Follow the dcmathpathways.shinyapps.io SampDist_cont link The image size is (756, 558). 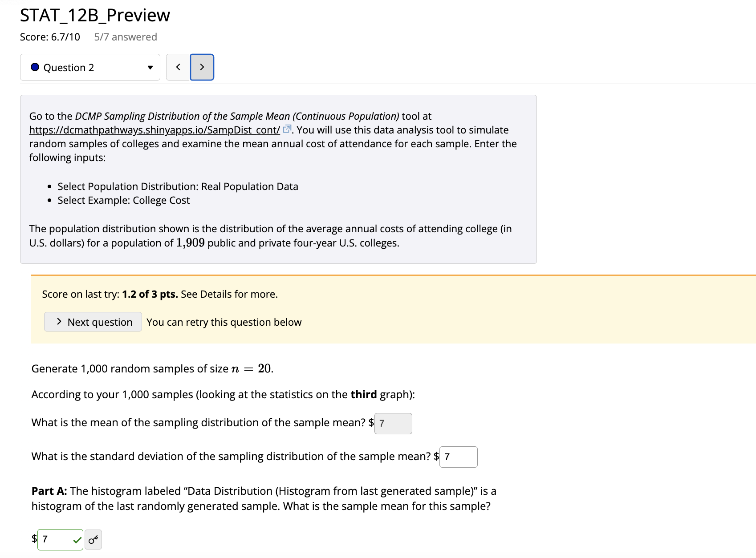[x=154, y=129]
